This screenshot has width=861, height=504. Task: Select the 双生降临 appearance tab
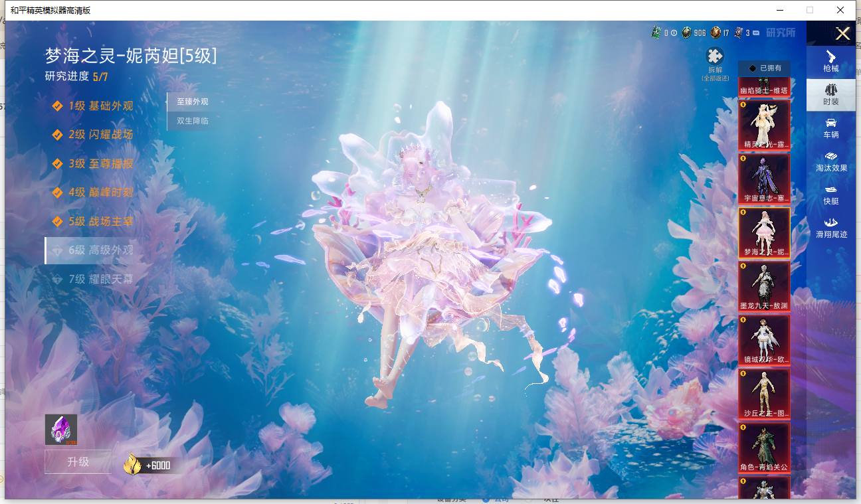(192, 121)
